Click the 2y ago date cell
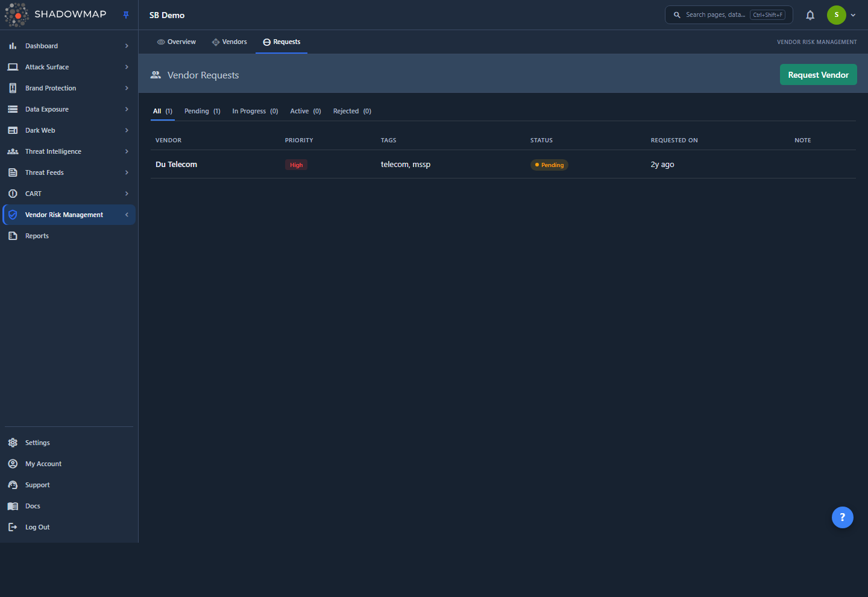The width and height of the screenshot is (868, 597). click(662, 164)
